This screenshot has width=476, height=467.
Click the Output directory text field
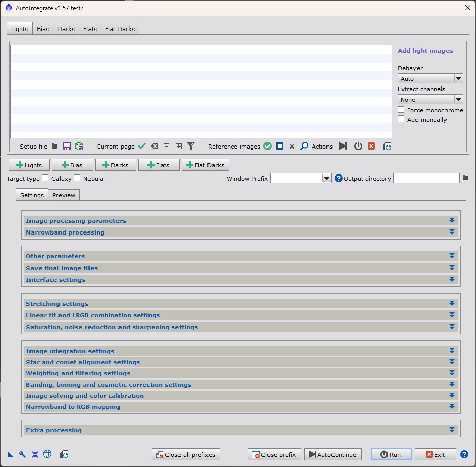[426, 179]
